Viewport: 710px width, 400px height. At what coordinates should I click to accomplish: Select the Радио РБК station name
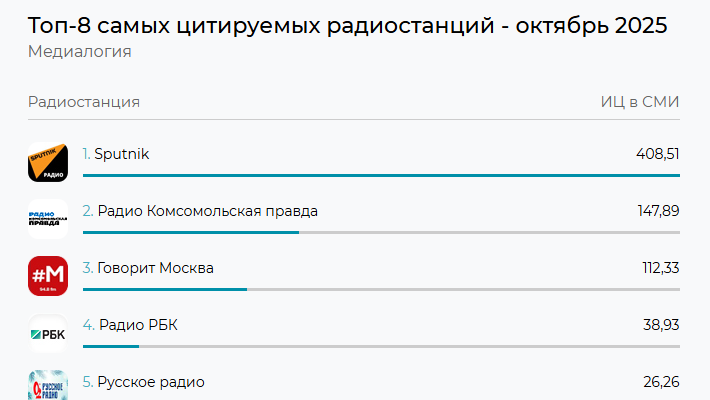[138, 325]
